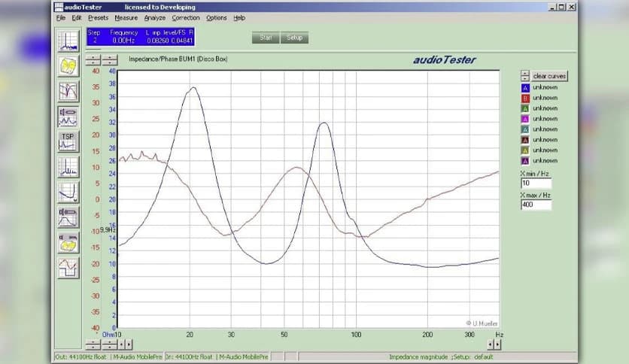Select dark brown curve marker
This screenshot has height=364, width=629.
click(x=525, y=140)
